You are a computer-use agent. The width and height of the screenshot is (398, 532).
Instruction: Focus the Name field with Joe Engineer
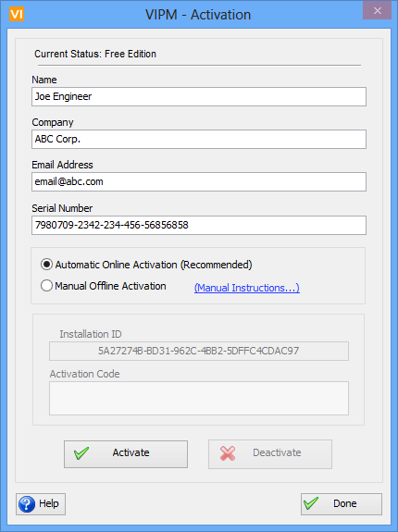[199, 97]
